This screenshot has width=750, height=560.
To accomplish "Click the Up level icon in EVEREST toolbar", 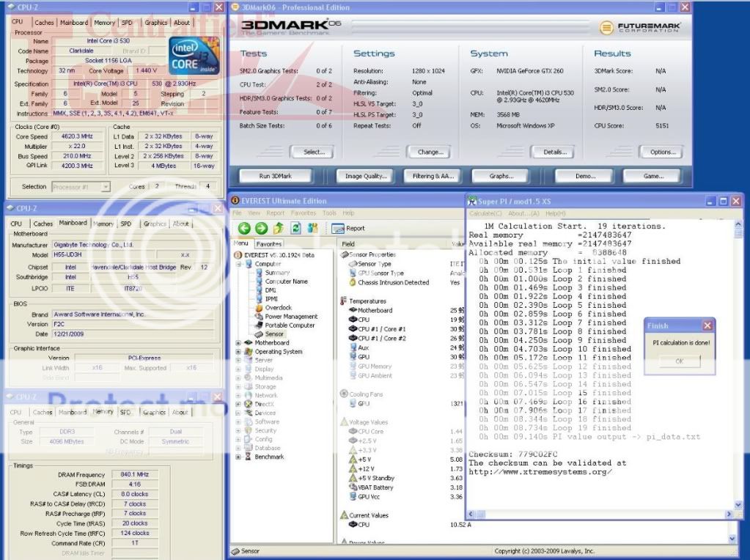I will [x=278, y=228].
